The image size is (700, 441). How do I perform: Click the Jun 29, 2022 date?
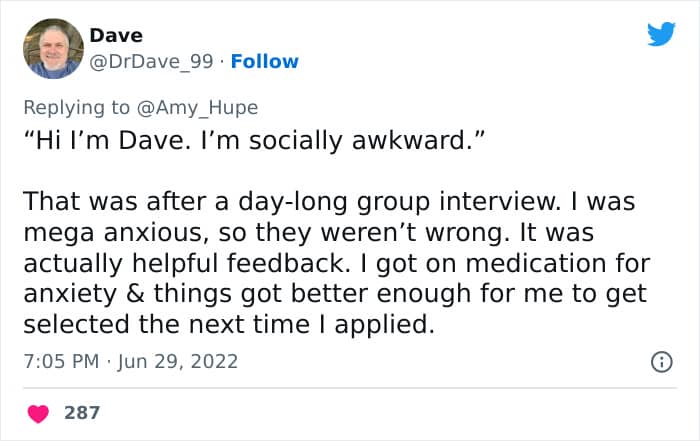tap(178, 362)
